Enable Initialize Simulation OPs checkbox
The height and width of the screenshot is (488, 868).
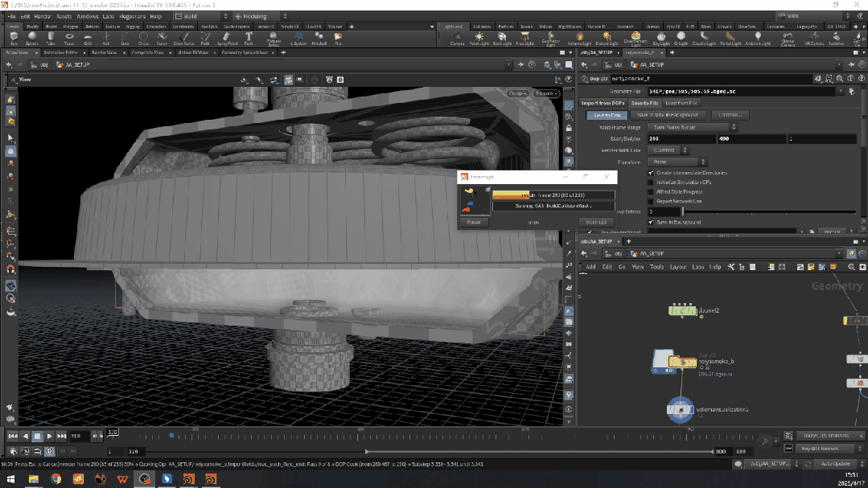pos(651,182)
